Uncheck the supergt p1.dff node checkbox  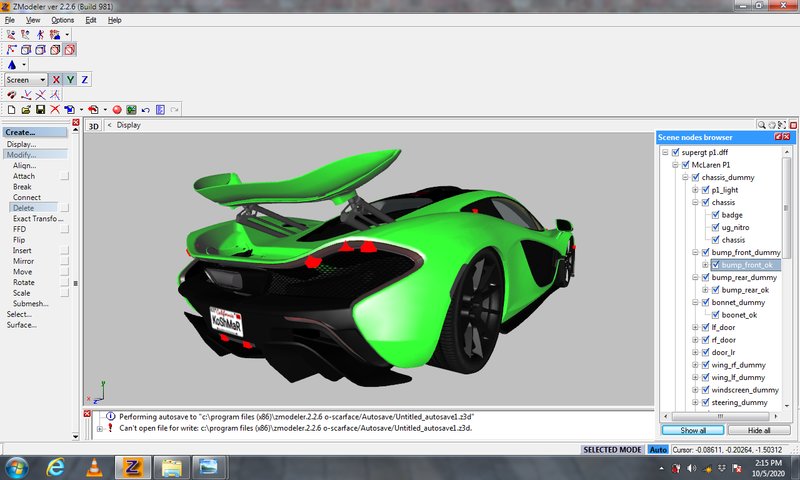(676, 152)
